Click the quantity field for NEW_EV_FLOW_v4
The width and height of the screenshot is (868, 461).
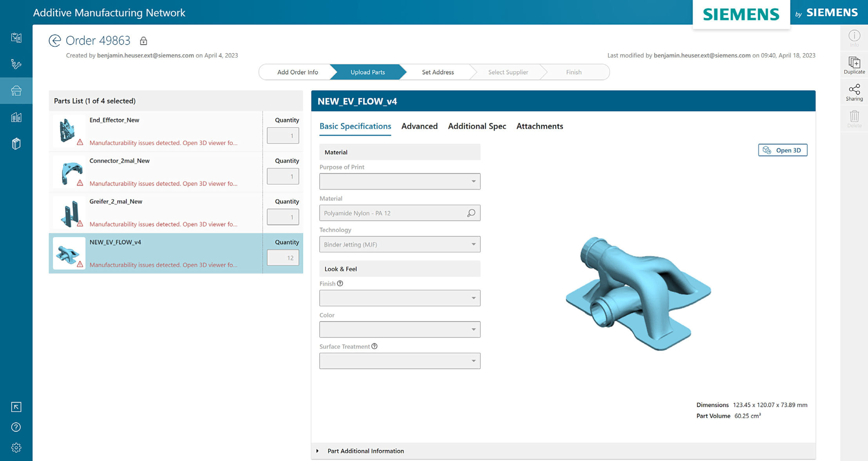pyautogui.click(x=283, y=258)
